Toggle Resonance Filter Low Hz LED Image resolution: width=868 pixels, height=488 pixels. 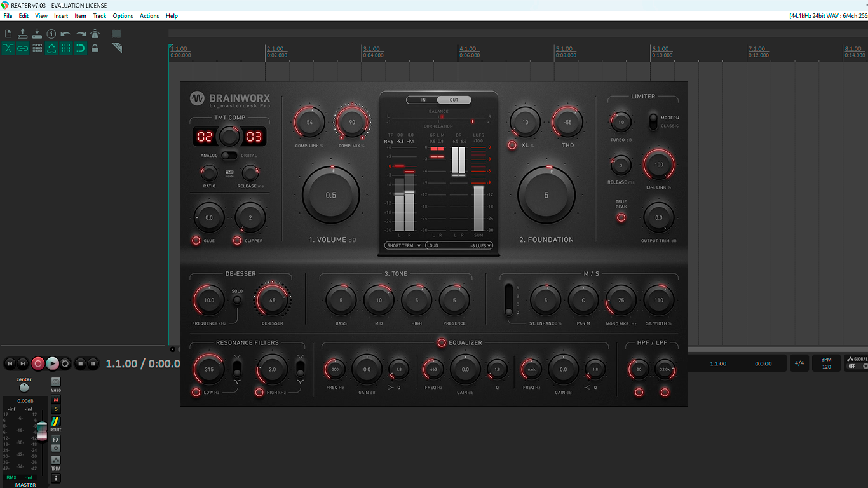196,392
